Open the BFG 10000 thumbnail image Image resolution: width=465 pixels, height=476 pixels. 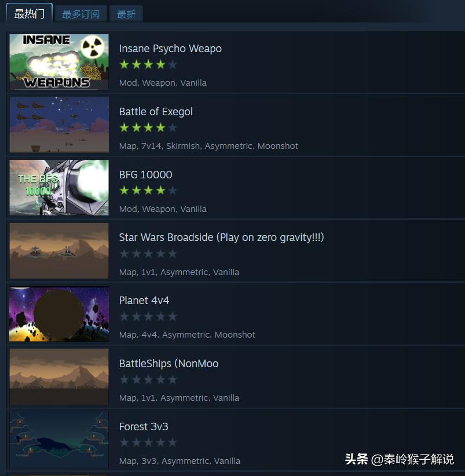59,188
